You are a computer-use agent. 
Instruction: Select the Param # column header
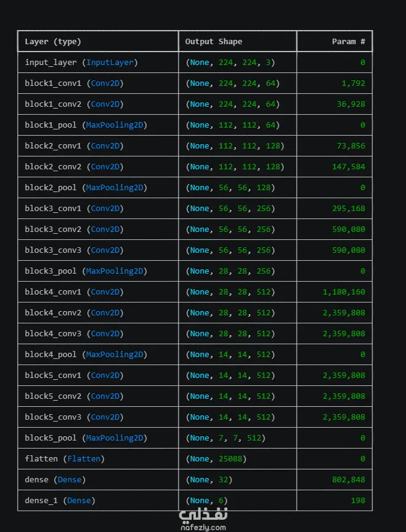349,41
